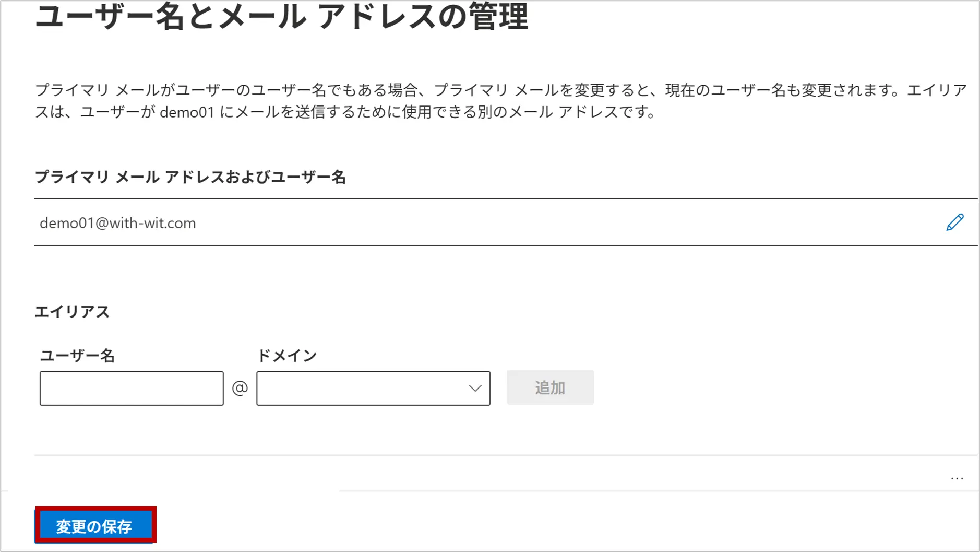The width and height of the screenshot is (980, 552).
Task: Select the demo01@with-wit.com primary email text
Action: click(x=118, y=223)
